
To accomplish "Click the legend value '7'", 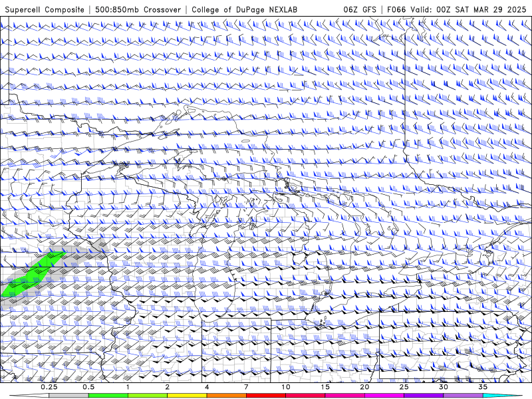I will pyautogui.click(x=246, y=387).
